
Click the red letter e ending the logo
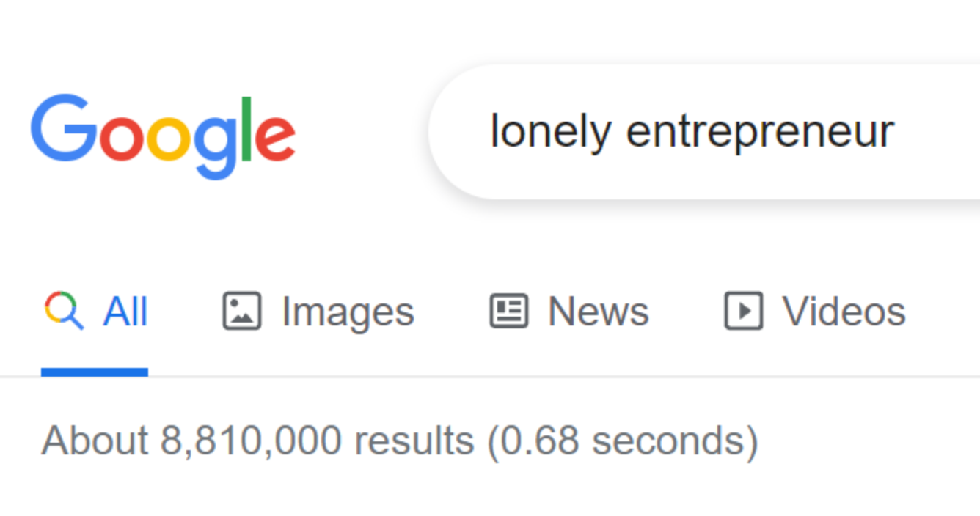coord(274,139)
